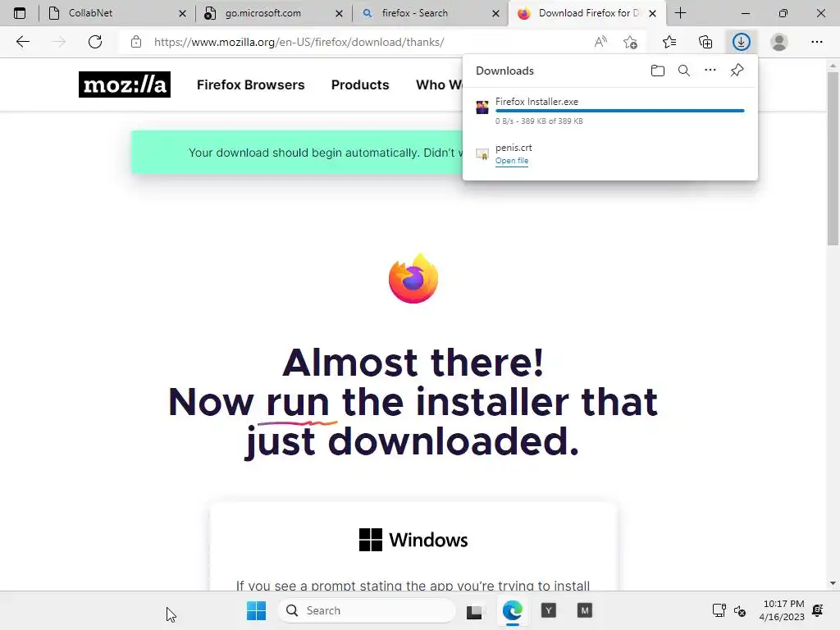Click the muted volume tray icon
The width and height of the screenshot is (840, 630).
tap(740, 610)
